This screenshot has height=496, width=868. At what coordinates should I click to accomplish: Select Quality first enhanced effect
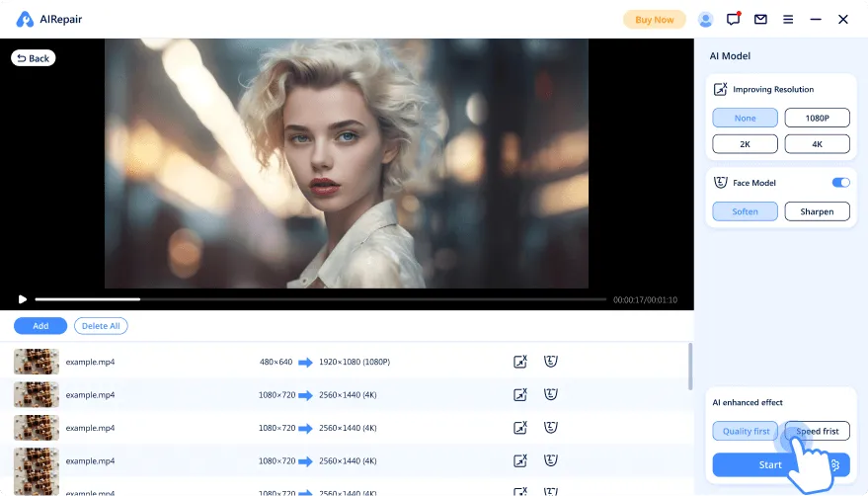tap(745, 431)
